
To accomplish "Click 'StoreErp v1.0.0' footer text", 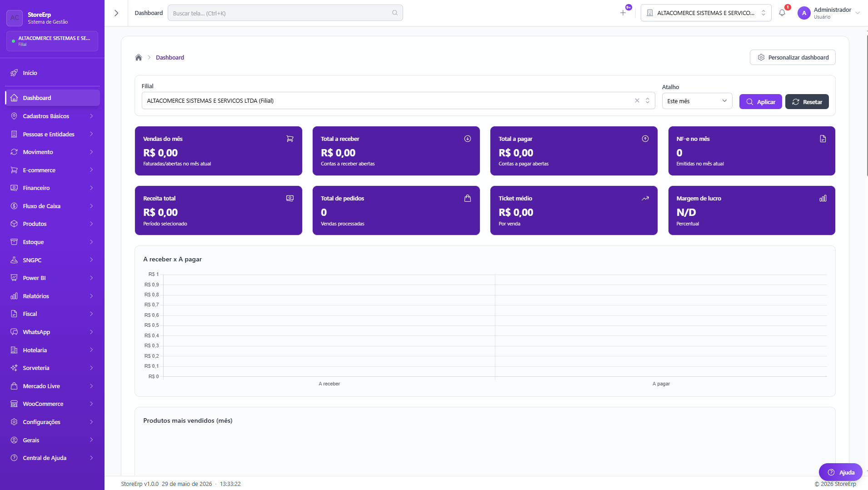I will click(x=140, y=484).
